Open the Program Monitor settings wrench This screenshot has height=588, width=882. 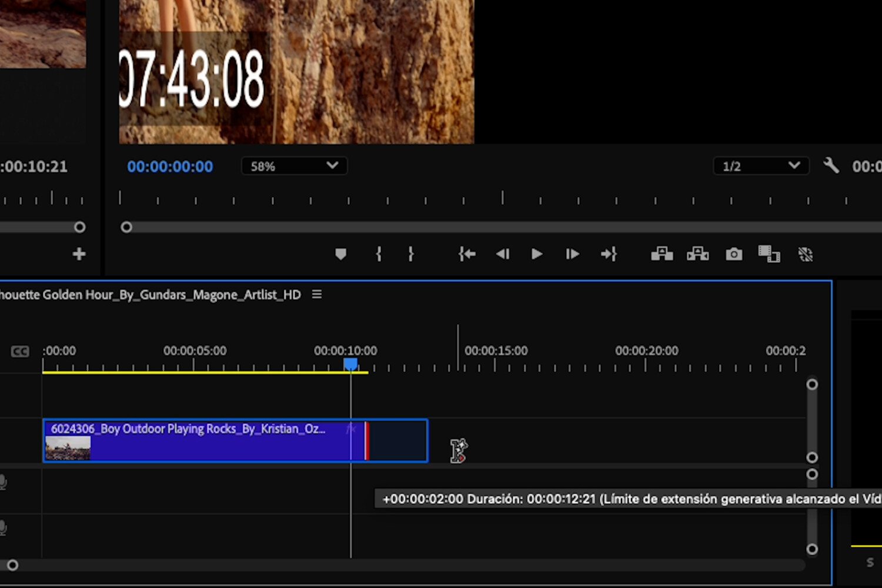831,166
